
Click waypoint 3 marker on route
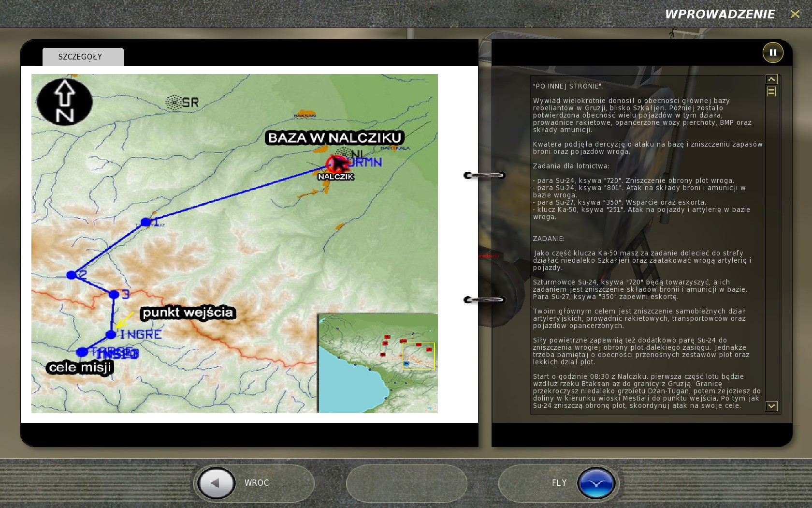[114, 294]
